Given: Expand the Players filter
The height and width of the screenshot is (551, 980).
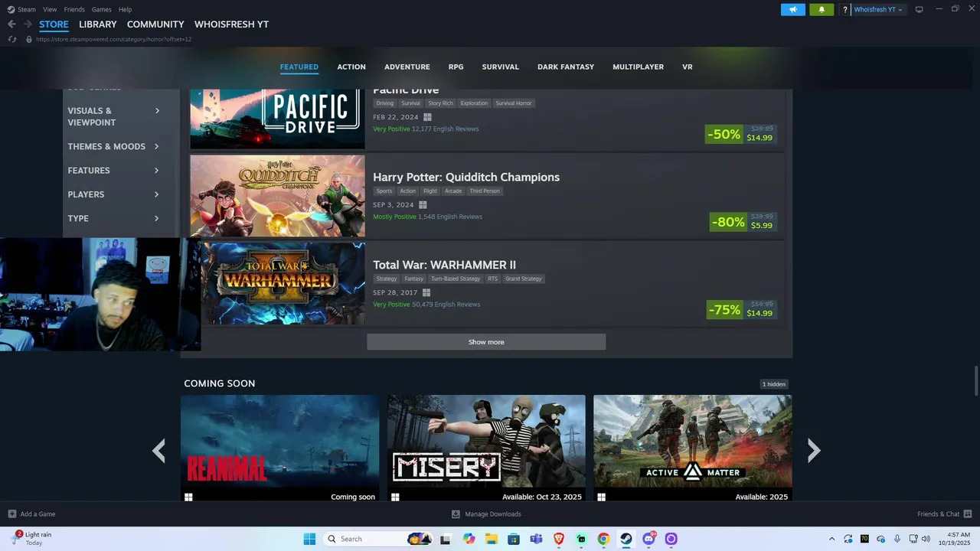Looking at the screenshot, I should click(x=114, y=194).
